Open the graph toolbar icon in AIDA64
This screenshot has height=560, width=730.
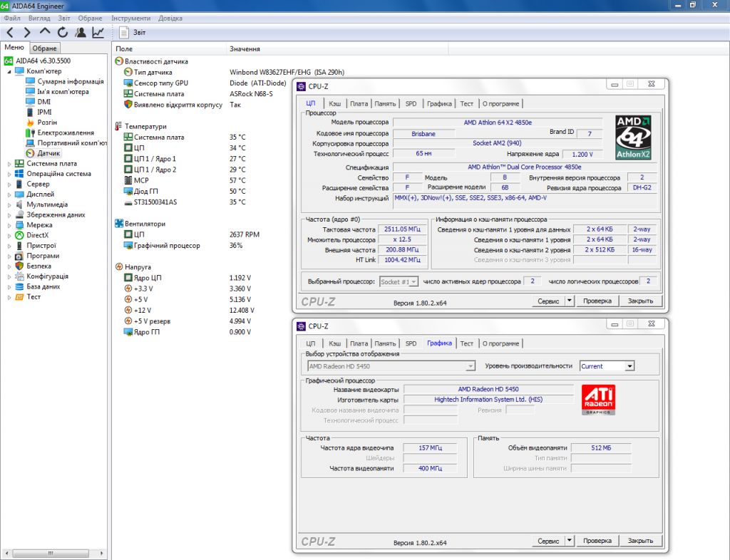tap(98, 33)
